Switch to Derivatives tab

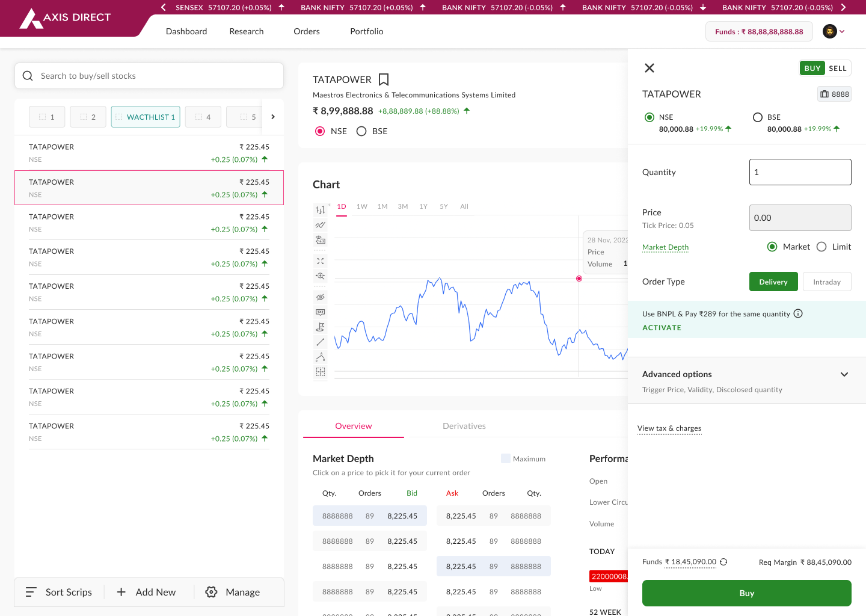464,426
